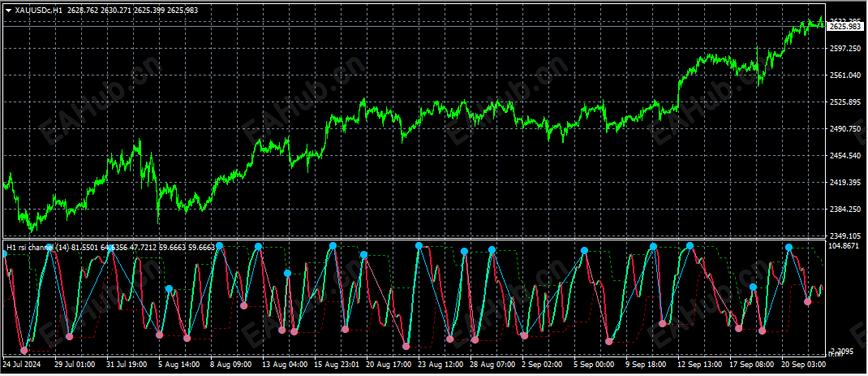Click the 2454.540 price scale label
The width and height of the screenshot is (868, 376).
(845, 156)
